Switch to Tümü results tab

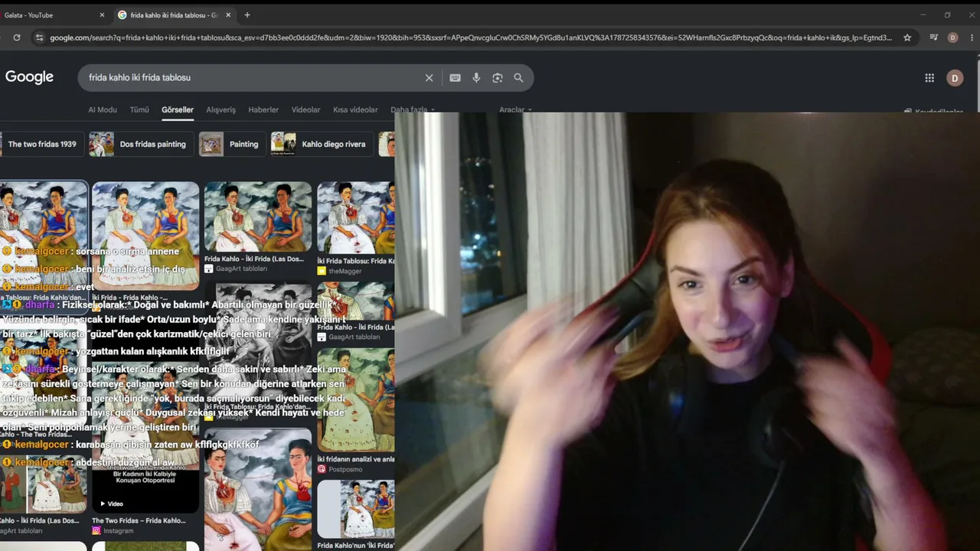(139, 109)
